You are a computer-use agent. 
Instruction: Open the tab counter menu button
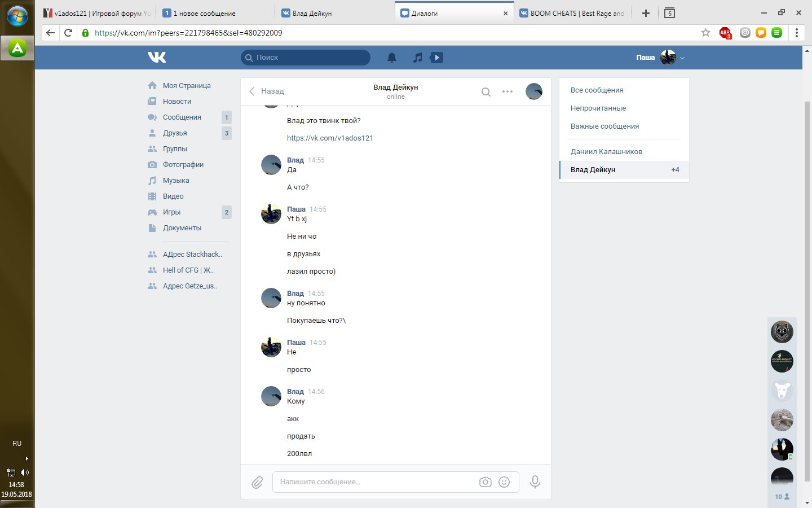(670, 13)
